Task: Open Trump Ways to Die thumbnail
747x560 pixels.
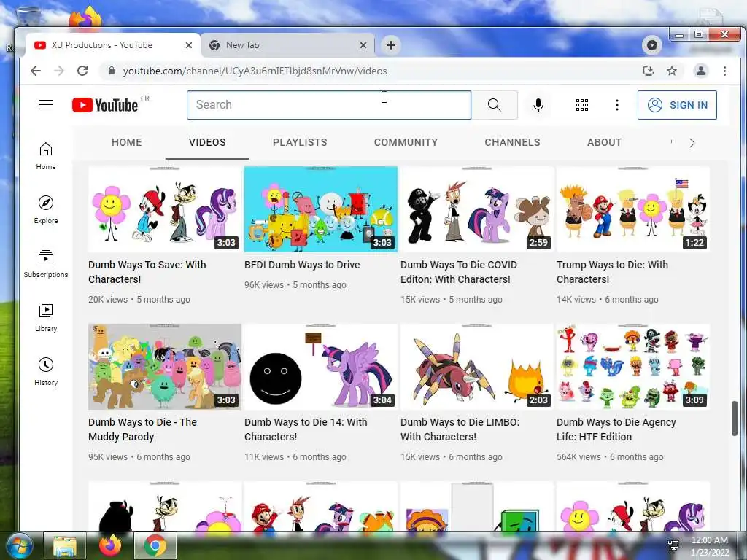Action: click(x=632, y=209)
